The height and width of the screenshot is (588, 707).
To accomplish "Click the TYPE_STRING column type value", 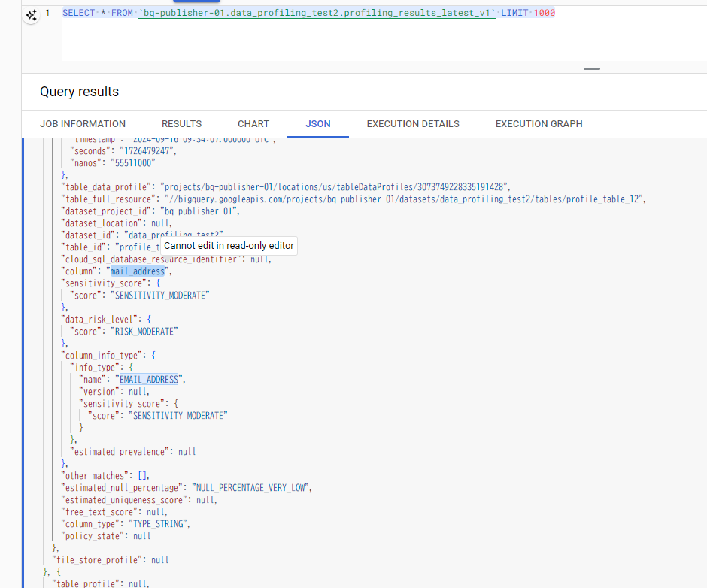I will coord(158,524).
